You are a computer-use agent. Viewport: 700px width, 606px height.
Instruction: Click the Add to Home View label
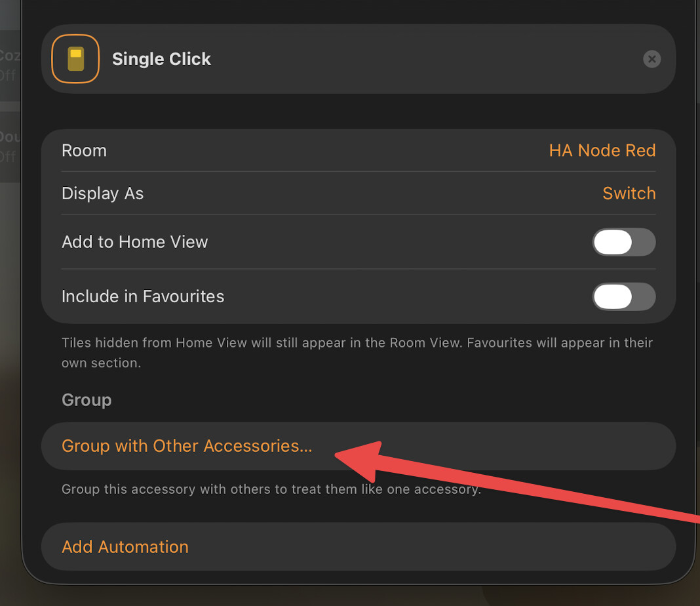[x=135, y=242]
